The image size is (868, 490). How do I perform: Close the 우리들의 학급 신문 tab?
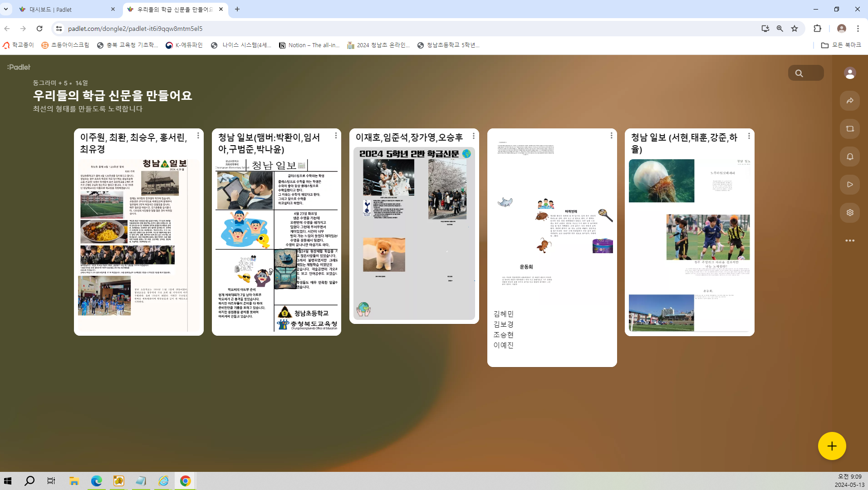tap(221, 9)
